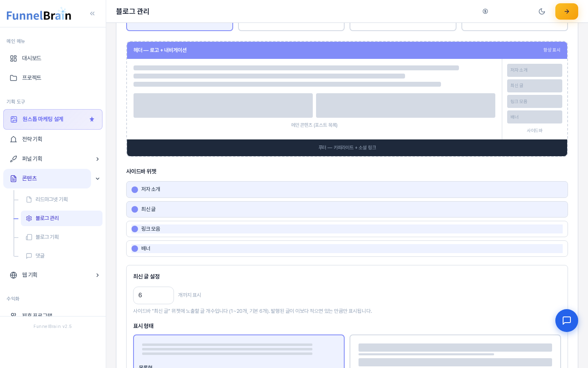Open the floating chat button

point(567,321)
